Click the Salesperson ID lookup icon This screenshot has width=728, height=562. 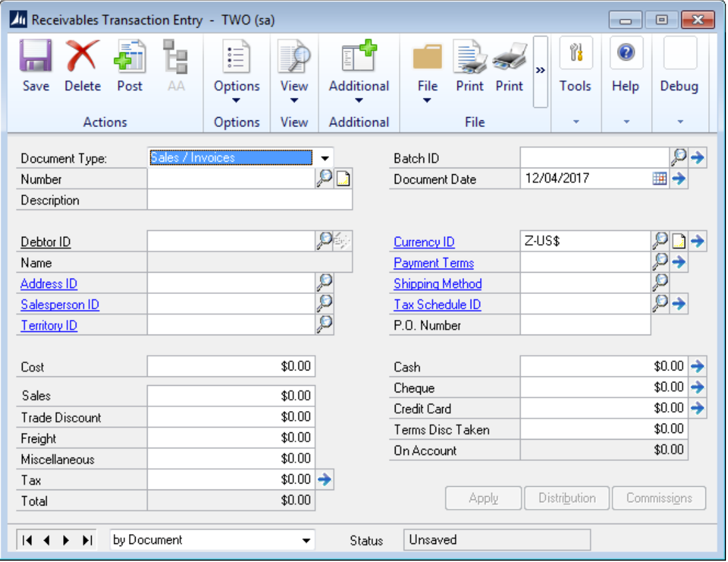pyautogui.click(x=324, y=304)
